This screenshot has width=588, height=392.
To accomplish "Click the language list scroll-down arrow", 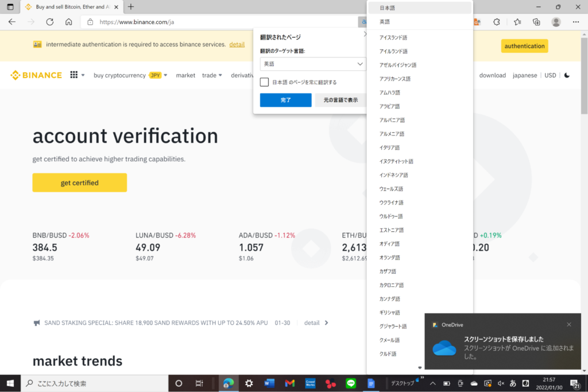I will coord(420,368).
